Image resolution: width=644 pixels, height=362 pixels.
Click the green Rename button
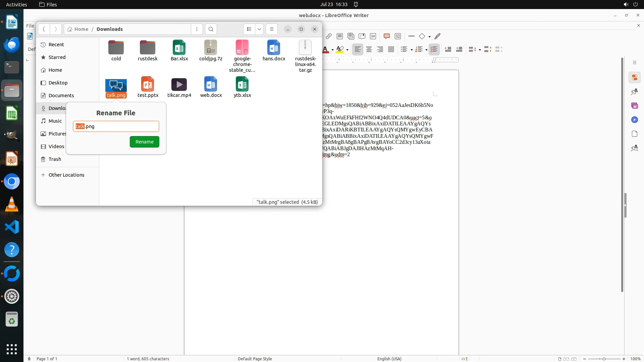pyautogui.click(x=144, y=142)
